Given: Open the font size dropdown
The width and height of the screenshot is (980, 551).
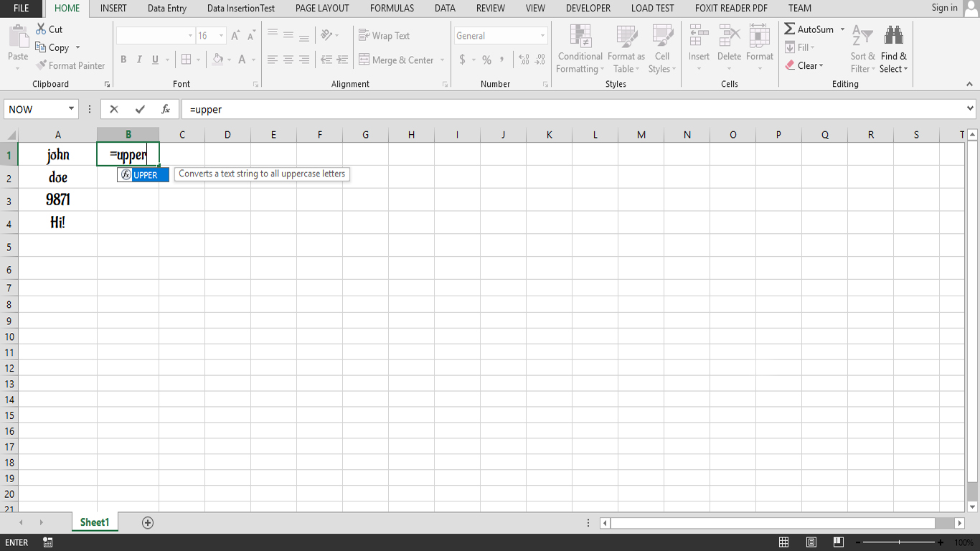Looking at the screenshot, I should [221, 35].
